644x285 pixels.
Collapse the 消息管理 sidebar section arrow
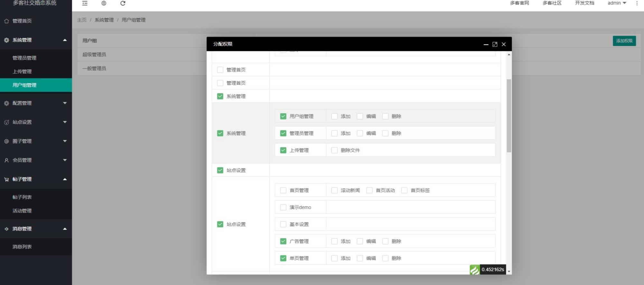click(x=65, y=229)
